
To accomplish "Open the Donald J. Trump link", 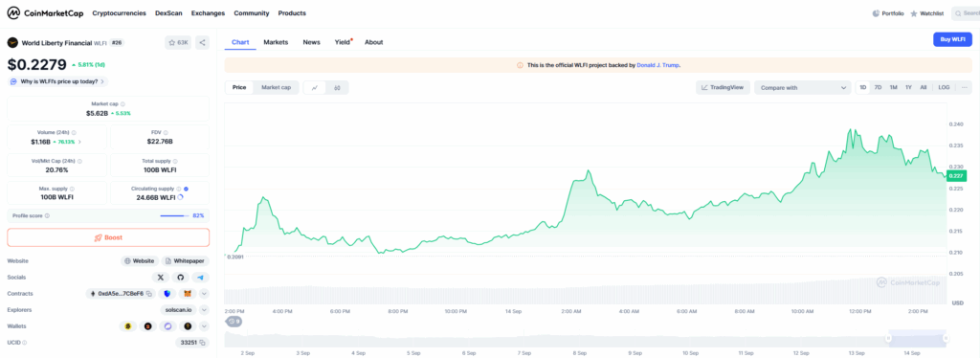I will coord(658,65).
